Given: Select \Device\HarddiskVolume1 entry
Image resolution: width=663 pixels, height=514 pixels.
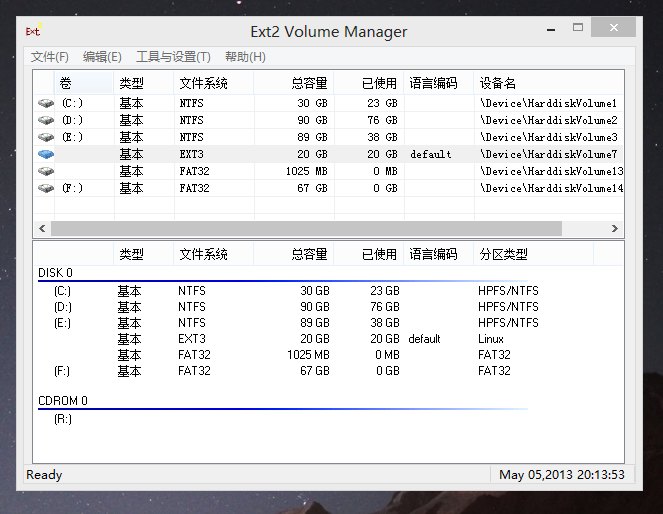Looking at the screenshot, I should click(x=548, y=103).
